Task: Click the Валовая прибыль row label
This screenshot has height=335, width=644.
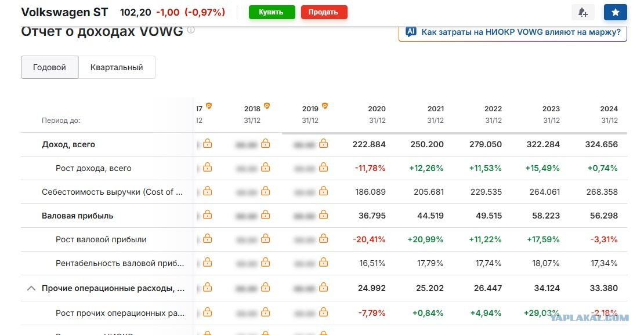Action: click(x=78, y=216)
